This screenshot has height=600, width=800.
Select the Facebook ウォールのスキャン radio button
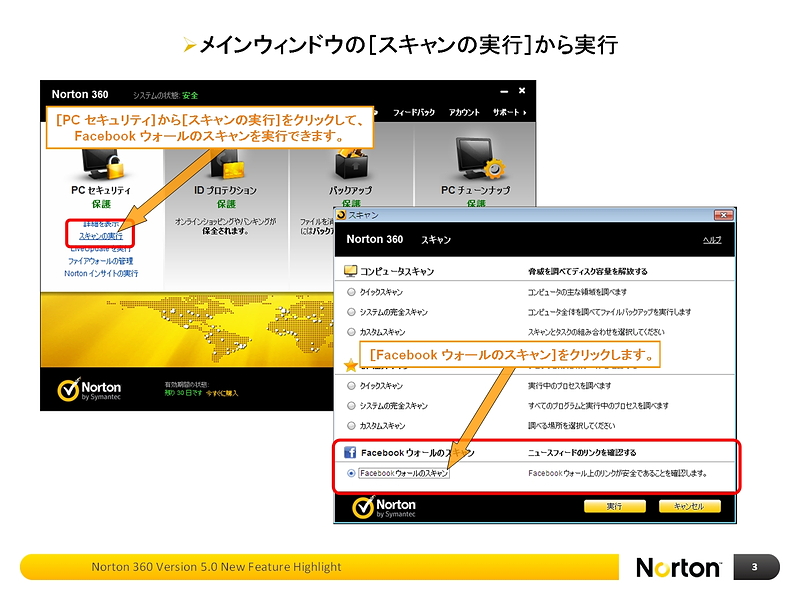(351, 473)
